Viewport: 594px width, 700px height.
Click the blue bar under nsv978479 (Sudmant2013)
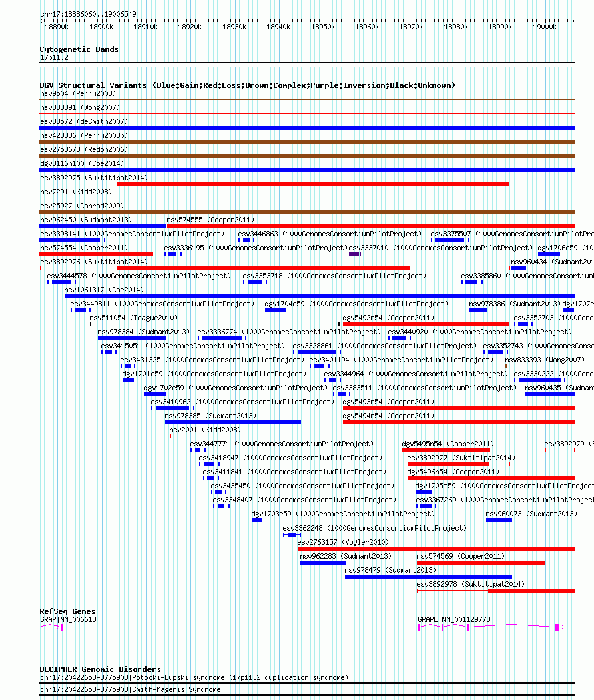(x=428, y=577)
